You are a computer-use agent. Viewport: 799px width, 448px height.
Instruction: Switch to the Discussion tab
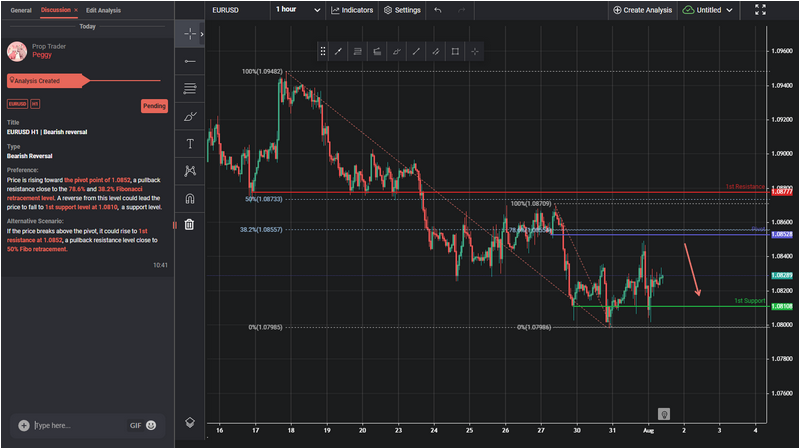[x=56, y=10]
